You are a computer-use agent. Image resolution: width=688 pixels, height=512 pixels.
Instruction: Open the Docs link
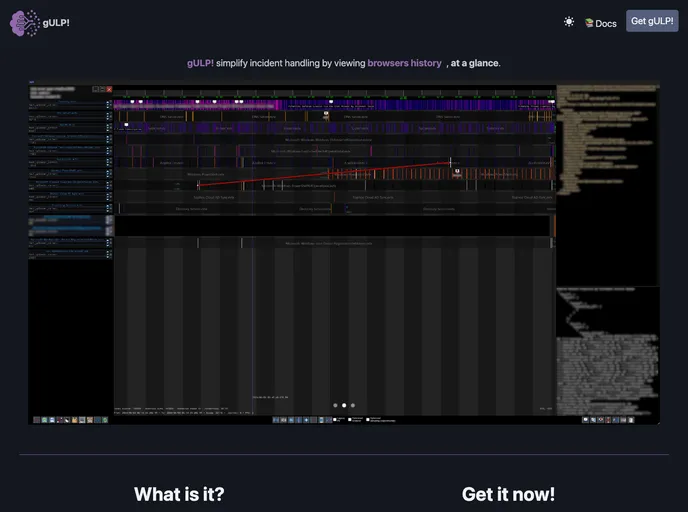point(601,23)
